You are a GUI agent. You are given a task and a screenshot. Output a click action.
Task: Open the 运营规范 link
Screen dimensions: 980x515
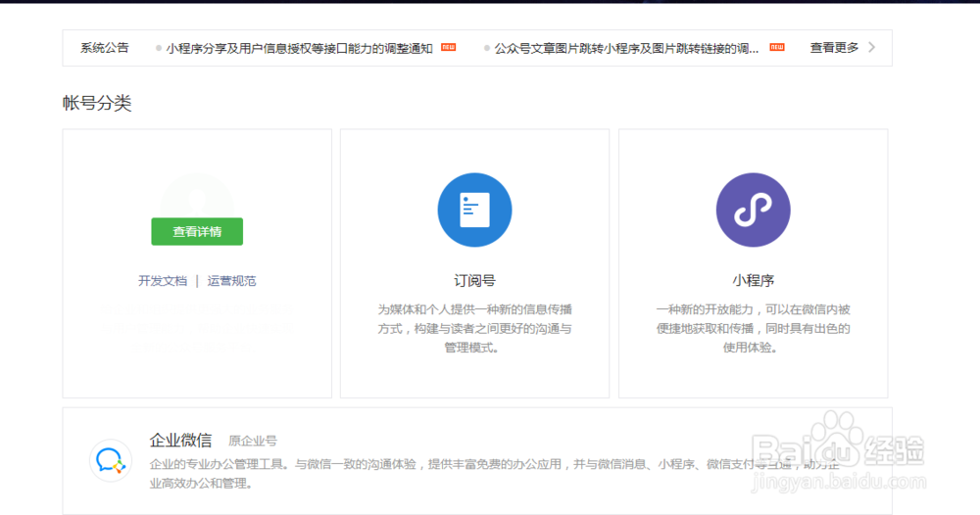[x=231, y=281]
